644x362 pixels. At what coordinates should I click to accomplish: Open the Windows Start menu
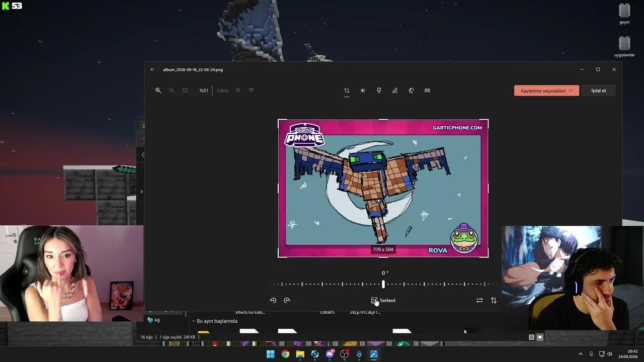(270, 354)
